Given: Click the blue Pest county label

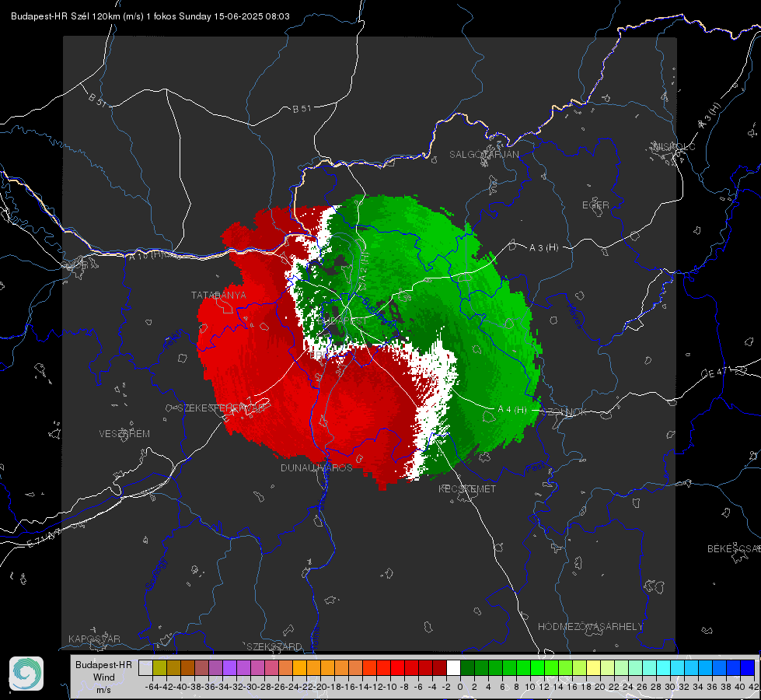Looking at the screenshot, I should tap(536, 467).
